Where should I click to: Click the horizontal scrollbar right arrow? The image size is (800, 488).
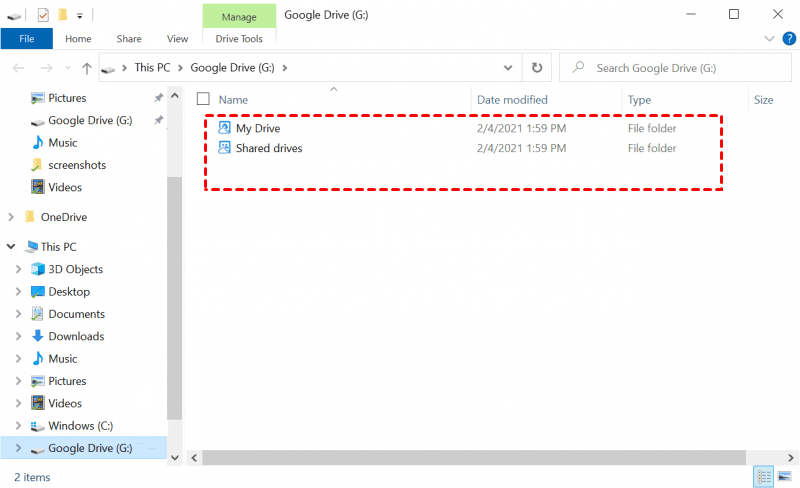(791, 458)
